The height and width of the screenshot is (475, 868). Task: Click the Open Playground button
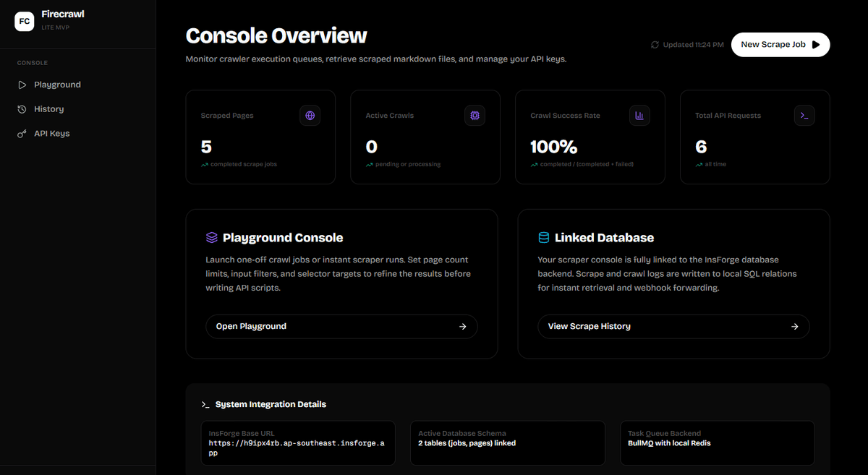coord(341,326)
